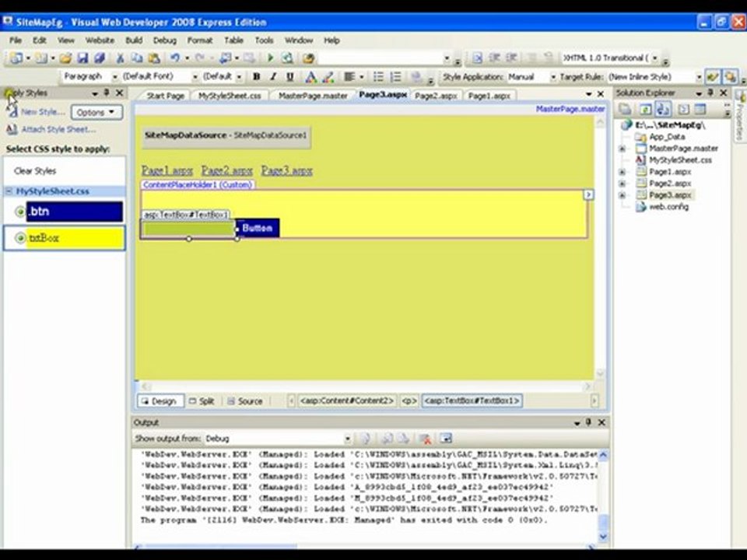This screenshot has width=747, height=560.
Task: Click the Undo arrow icon
Action: click(175, 58)
